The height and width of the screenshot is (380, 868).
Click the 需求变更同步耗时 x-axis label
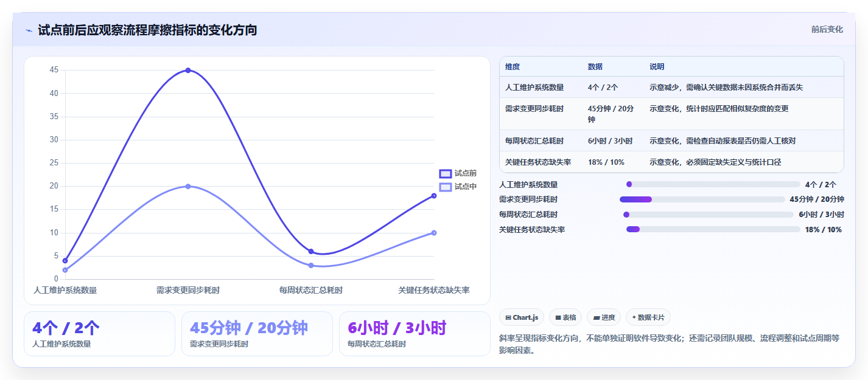(x=188, y=290)
